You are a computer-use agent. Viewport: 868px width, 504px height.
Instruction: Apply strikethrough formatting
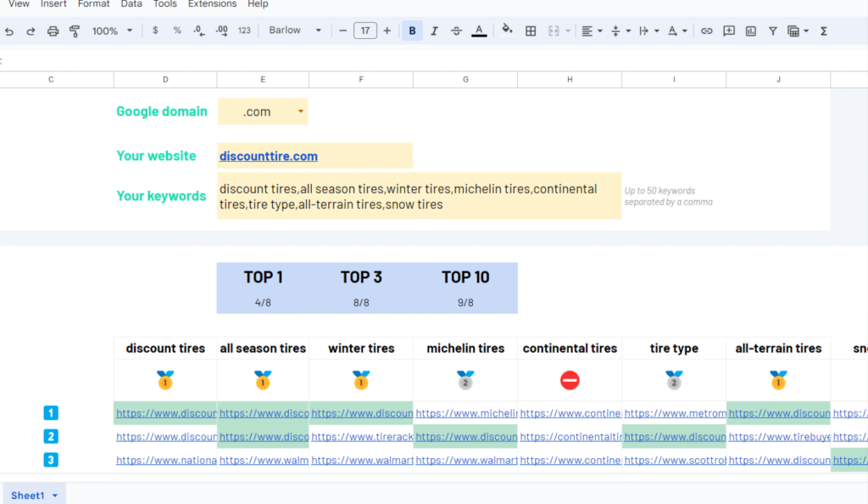tap(456, 31)
